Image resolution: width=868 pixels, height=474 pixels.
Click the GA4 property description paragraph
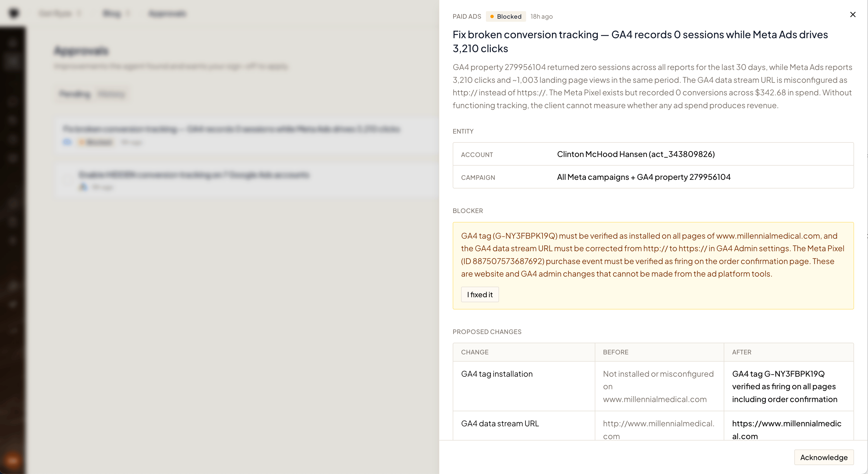coord(652,86)
